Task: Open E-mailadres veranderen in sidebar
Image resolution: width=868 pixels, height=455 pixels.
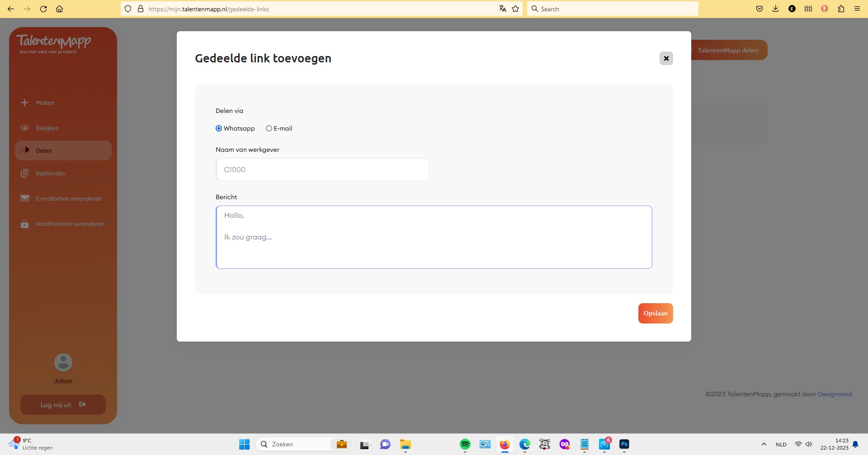Action: click(63, 198)
